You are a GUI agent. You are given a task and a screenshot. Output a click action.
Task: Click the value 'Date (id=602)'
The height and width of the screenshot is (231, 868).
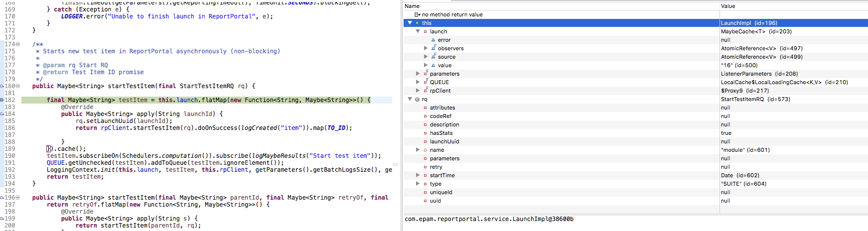click(739, 175)
